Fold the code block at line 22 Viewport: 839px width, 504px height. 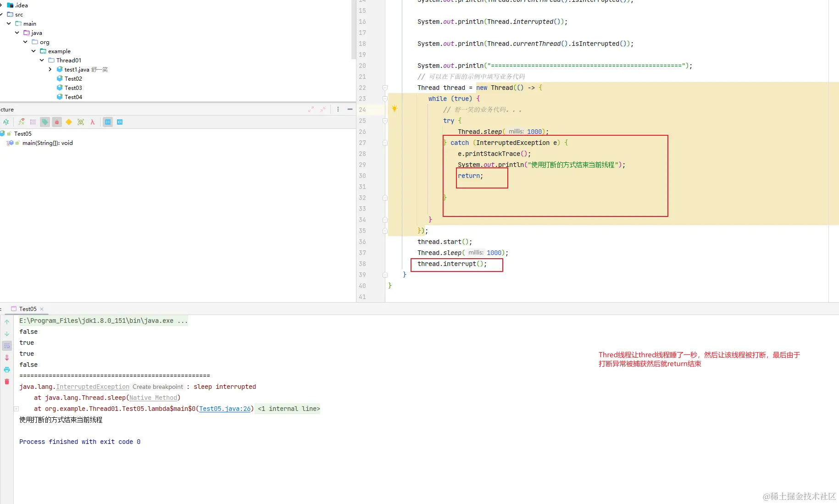tap(385, 88)
